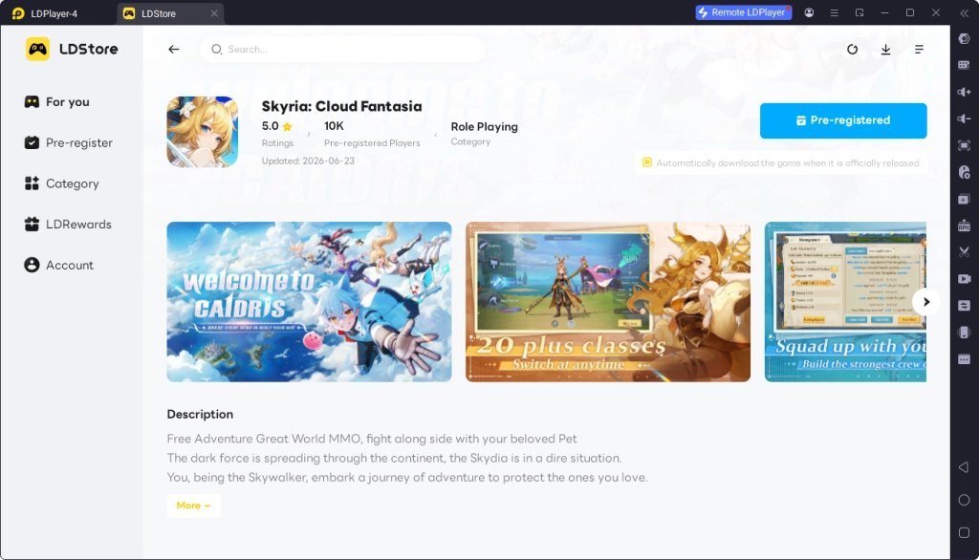Click the Description heading
Image resolution: width=979 pixels, height=560 pixels.
(x=200, y=415)
